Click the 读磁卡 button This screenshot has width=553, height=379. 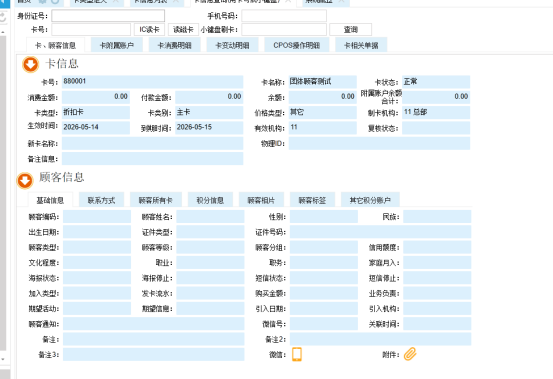(183, 30)
